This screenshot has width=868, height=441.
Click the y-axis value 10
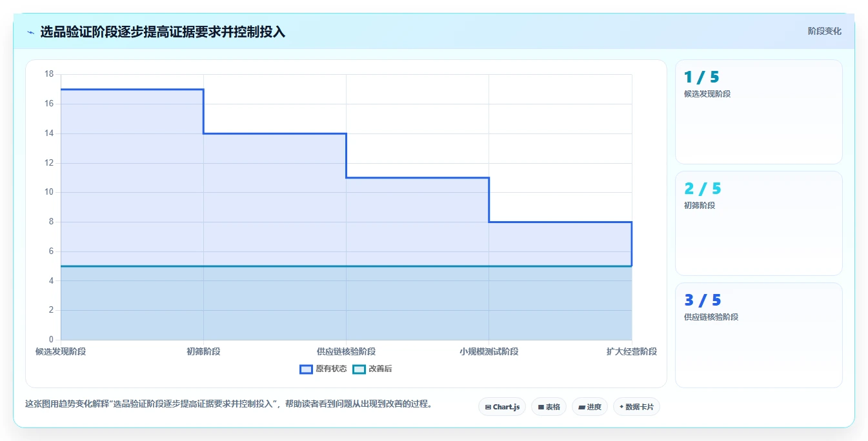(49, 192)
